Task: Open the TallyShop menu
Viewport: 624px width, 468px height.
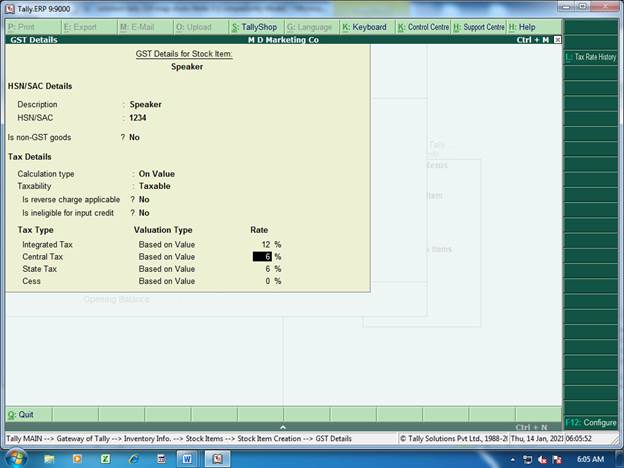Action: coord(254,27)
